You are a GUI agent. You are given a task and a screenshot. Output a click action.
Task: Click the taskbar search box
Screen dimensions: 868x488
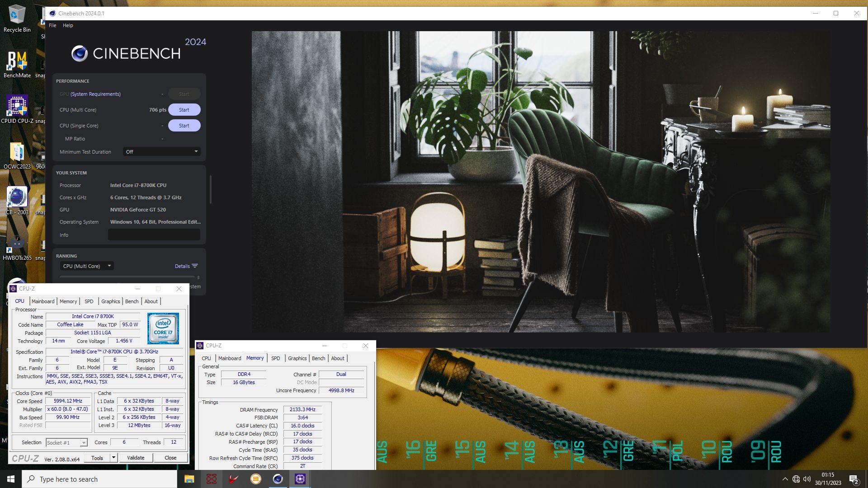99,479
